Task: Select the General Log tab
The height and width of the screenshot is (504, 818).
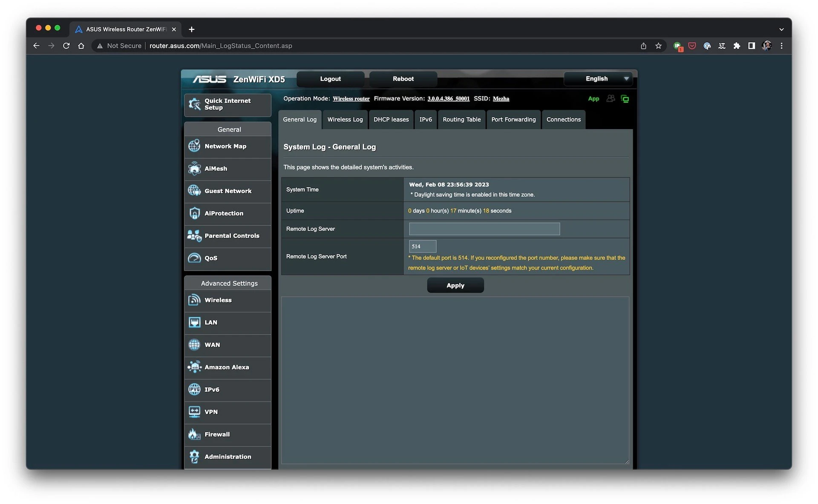Action: coord(300,120)
